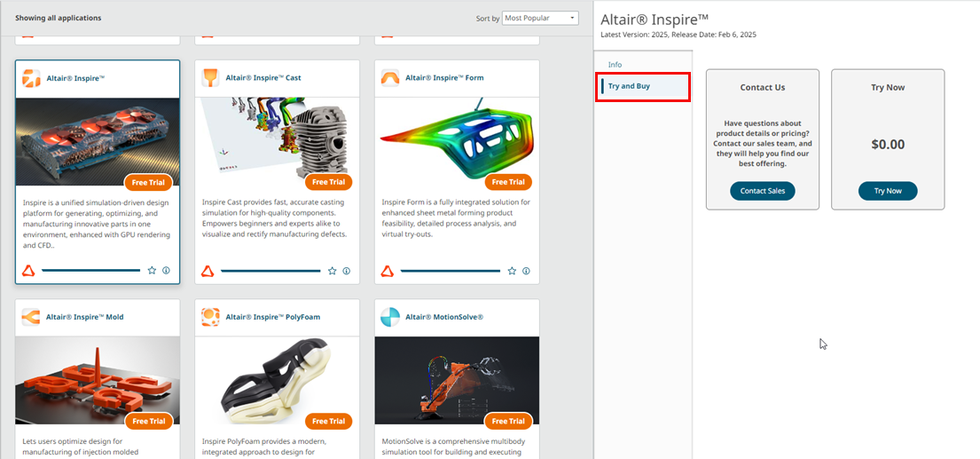Click the $0.00 price text
980x459 pixels.
(888, 145)
